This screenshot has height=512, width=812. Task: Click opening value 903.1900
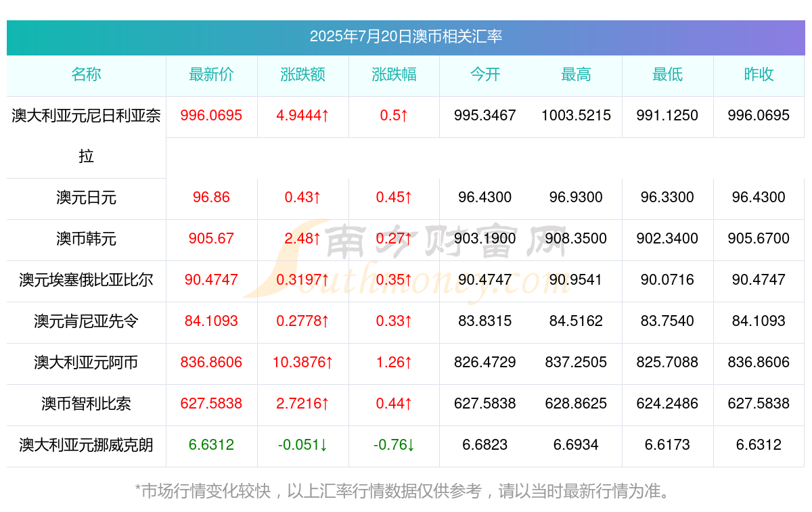[485, 239]
